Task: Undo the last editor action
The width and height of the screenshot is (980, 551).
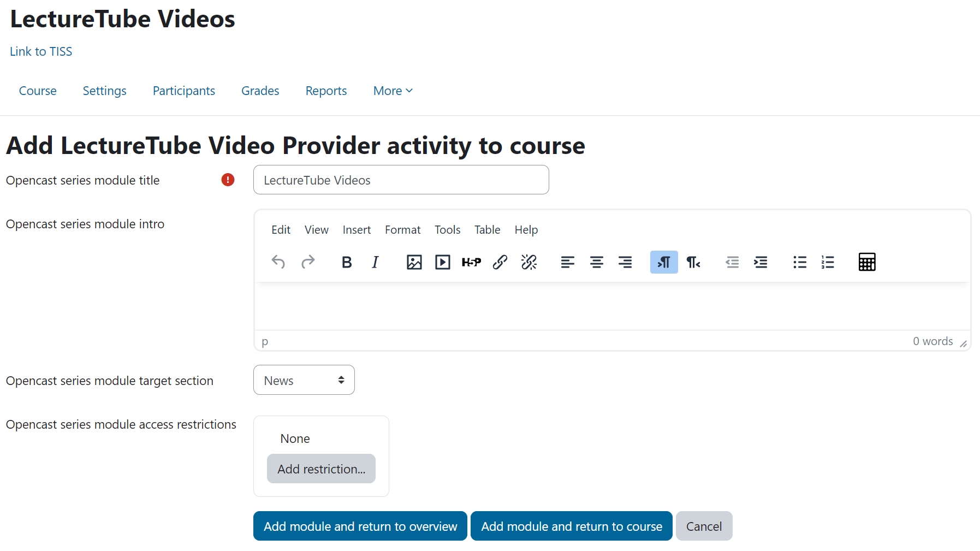Action: pos(278,262)
